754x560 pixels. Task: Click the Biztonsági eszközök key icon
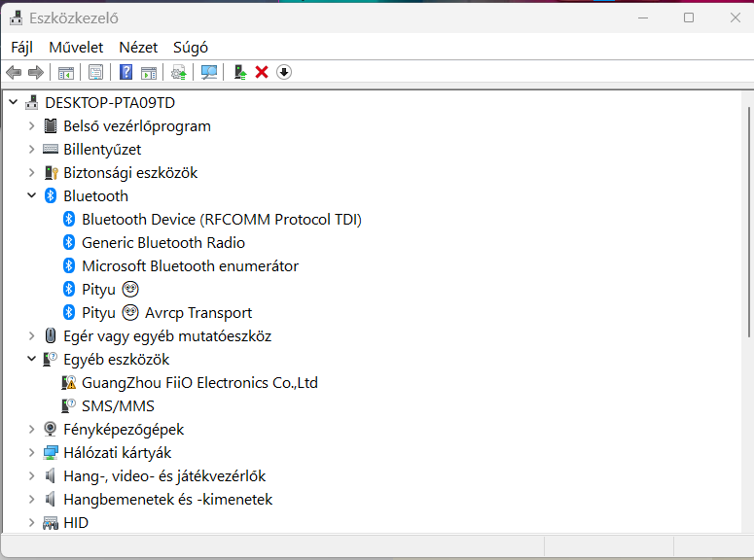[51, 172]
